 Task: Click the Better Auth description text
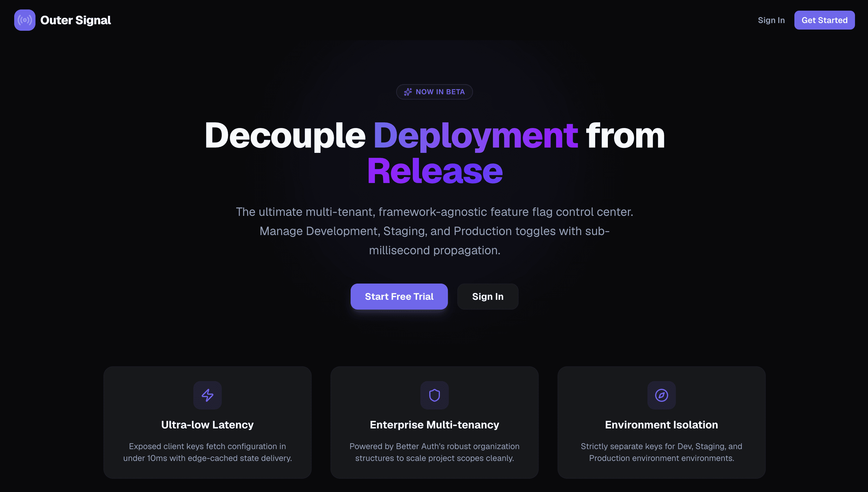tap(434, 452)
